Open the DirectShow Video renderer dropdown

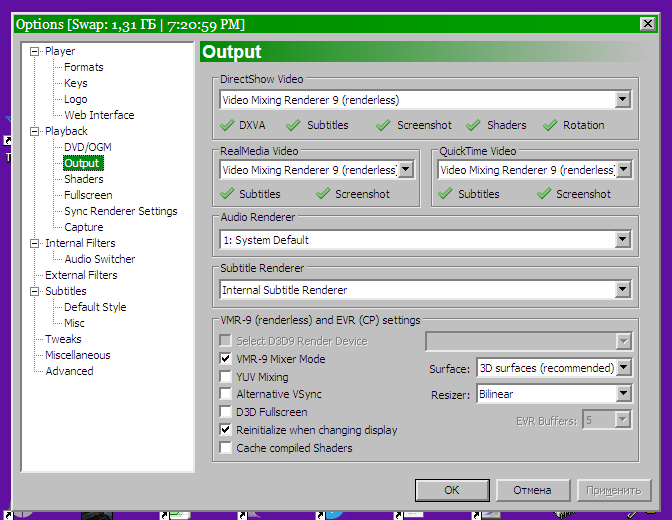click(622, 99)
